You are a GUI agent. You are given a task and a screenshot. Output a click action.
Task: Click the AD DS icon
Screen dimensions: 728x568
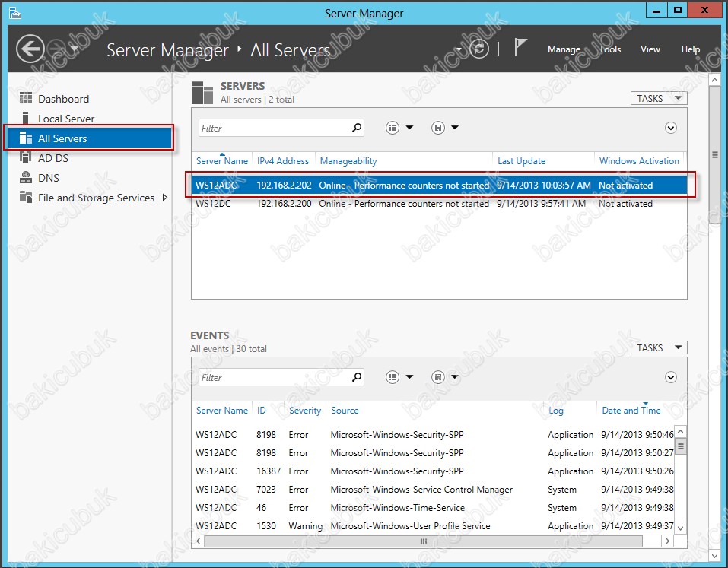click(26, 158)
